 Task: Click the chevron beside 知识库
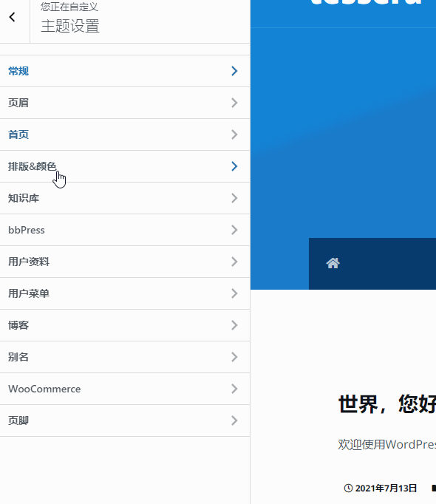click(x=234, y=198)
